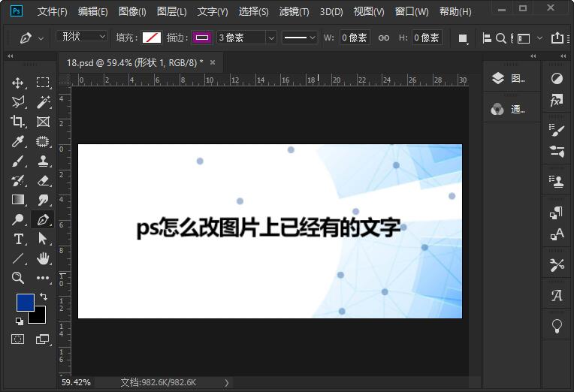
Task: Open the Clone Source panel
Action: (557, 182)
